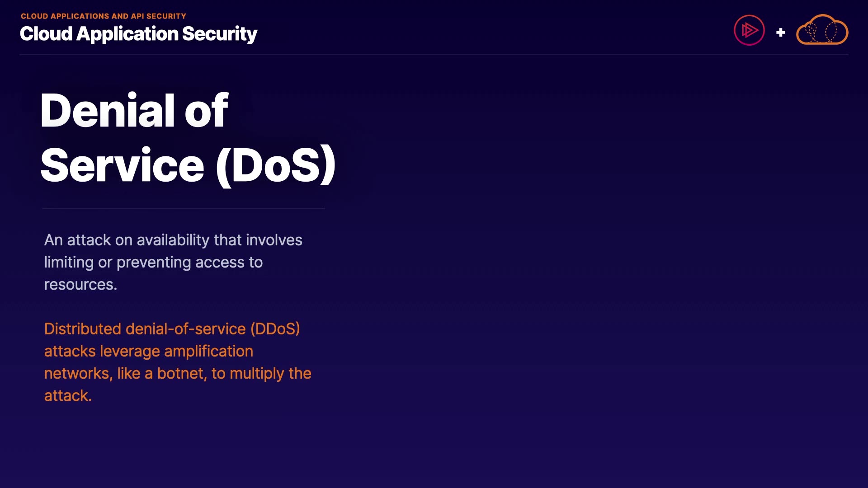The image size is (868, 488).
Task: Click the word 'Security' in the white title
Action: point(220,34)
